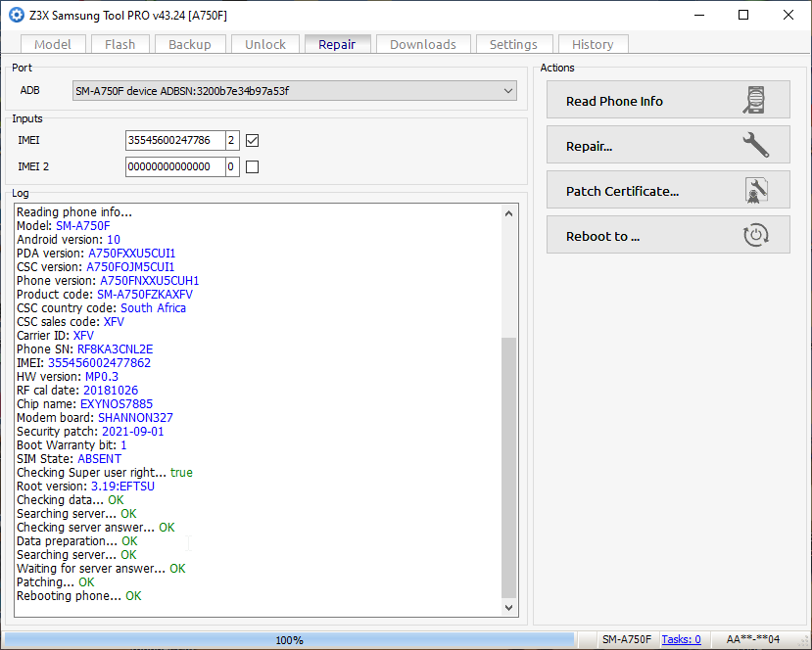812x650 pixels.
Task: Click the power cycle icon on Reboot to
Action: pyautogui.click(x=754, y=236)
